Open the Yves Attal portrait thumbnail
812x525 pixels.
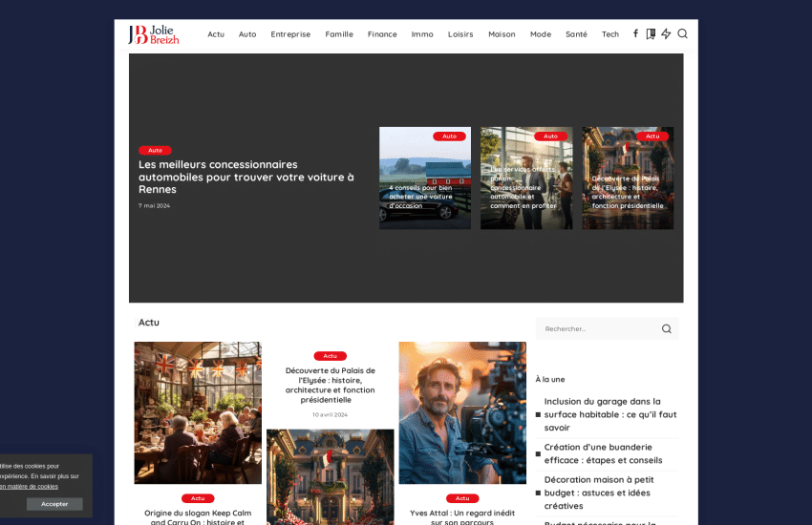pyautogui.click(x=462, y=412)
